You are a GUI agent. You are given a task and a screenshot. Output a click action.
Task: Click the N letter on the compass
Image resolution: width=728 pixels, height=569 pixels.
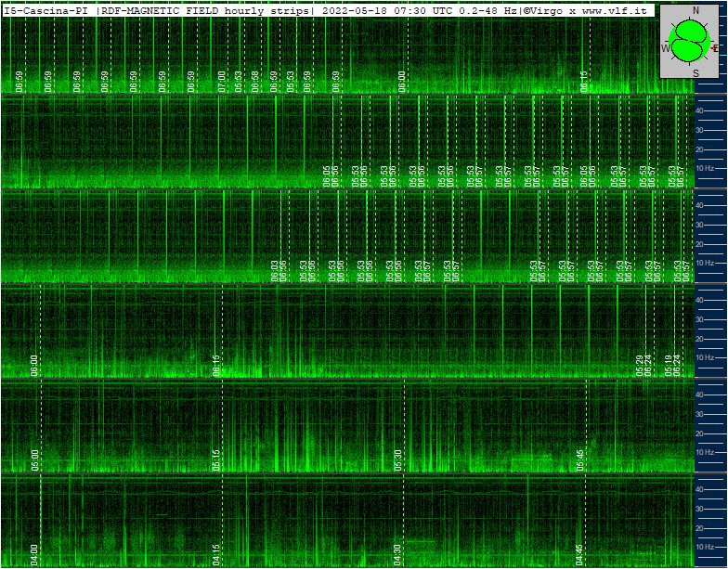(x=696, y=11)
